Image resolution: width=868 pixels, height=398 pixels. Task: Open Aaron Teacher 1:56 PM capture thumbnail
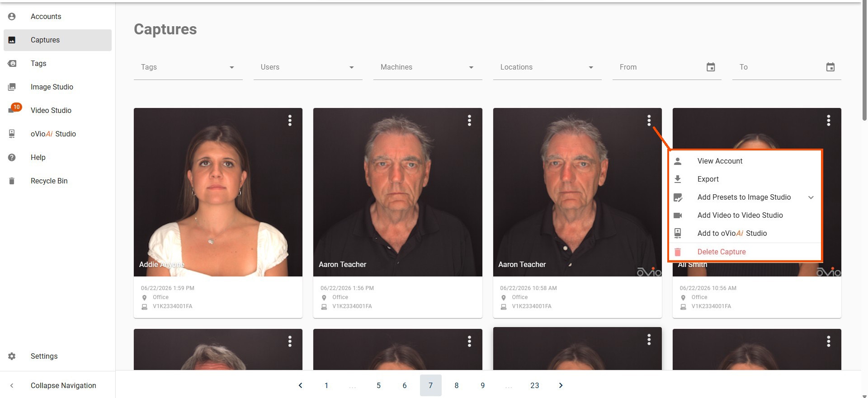(398, 192)
